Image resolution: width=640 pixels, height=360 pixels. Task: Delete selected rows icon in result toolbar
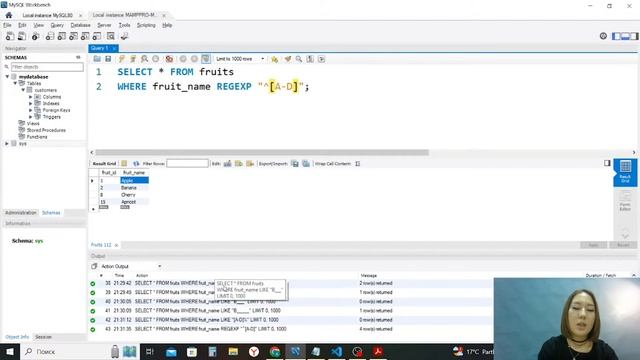(250, 164)
